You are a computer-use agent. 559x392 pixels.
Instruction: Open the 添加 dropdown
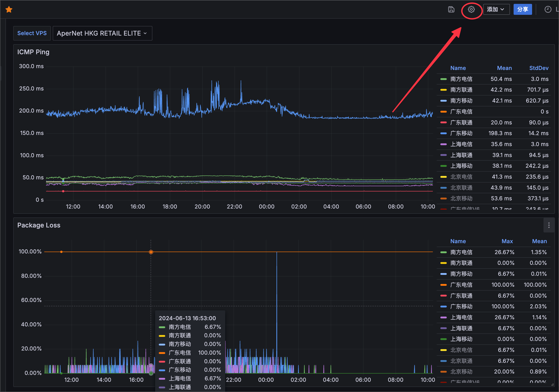[x=496, y=10]
